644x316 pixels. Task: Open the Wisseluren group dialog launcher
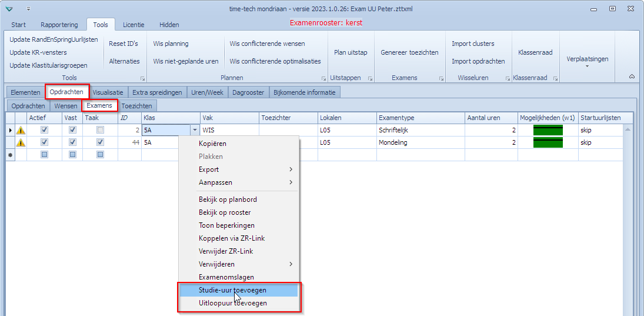[x=508, y=78]
